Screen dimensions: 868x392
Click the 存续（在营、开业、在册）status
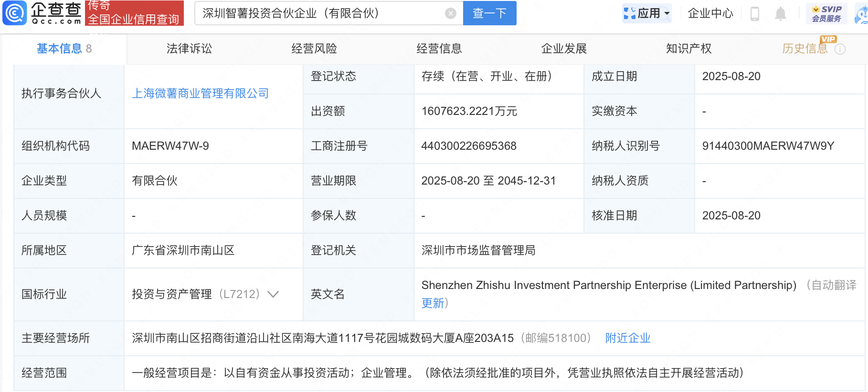click(x=487, y=76)
